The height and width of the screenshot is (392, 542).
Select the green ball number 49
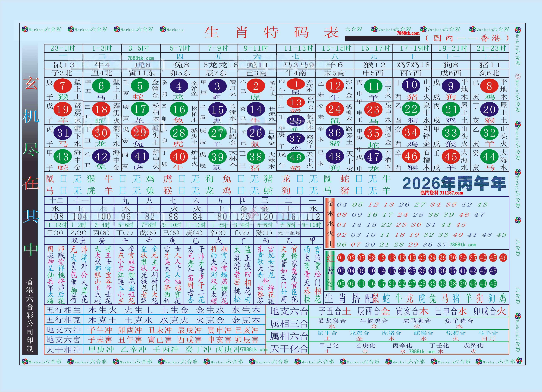296,157
